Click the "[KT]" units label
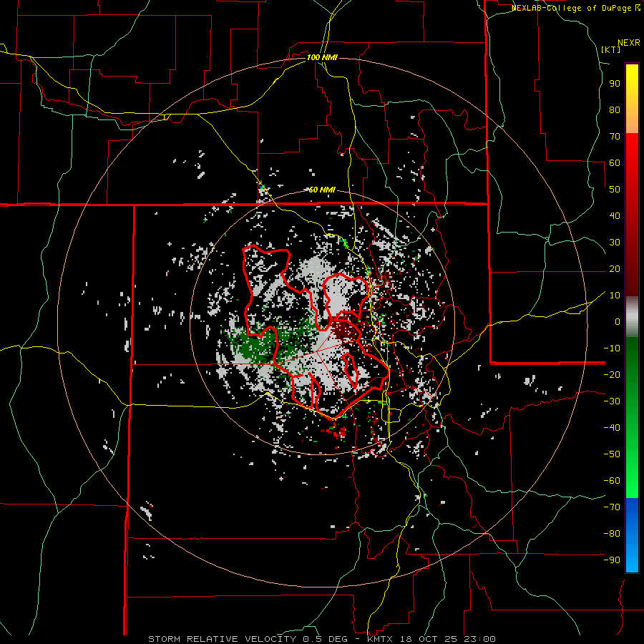Image resolution: width=644 pixels, height=644 pixels. pyautogui.click(x=611, y=49)
